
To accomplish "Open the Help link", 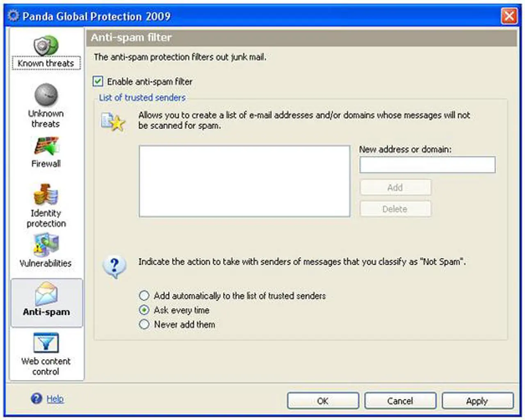I will pyautogui.click(x=55, y=399).
